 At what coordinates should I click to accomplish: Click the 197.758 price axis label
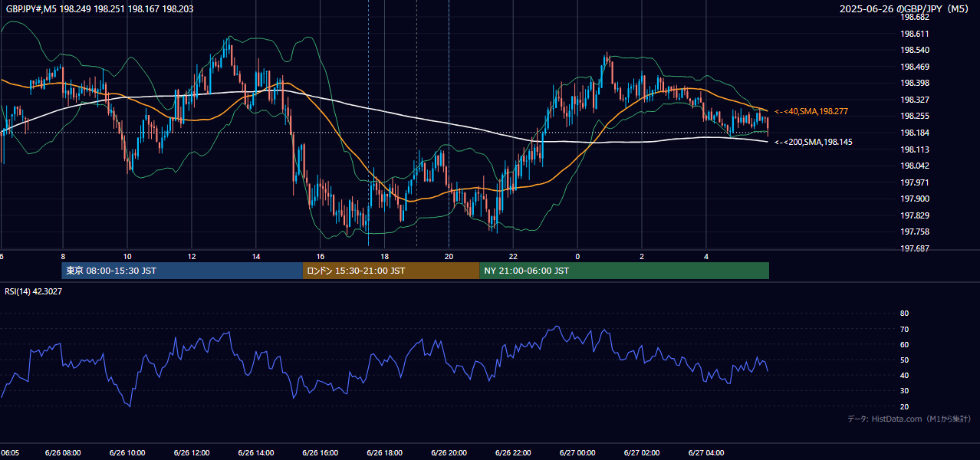point(916,232)
